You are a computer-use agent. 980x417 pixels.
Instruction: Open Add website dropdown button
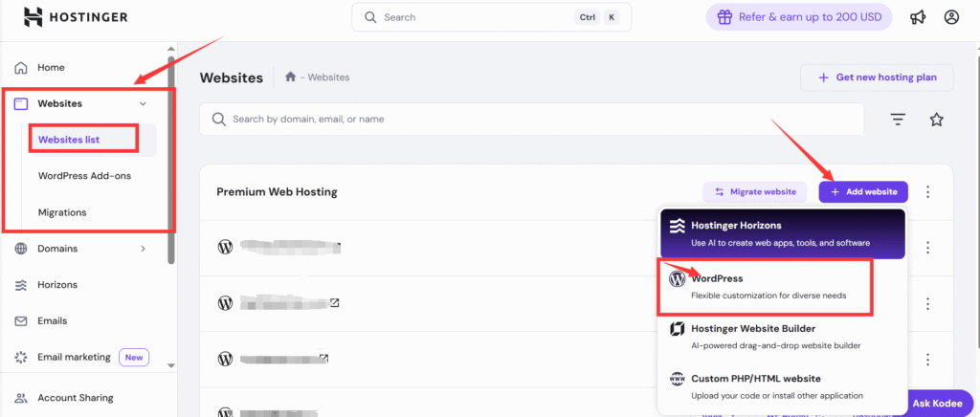(x=862, y=191)
